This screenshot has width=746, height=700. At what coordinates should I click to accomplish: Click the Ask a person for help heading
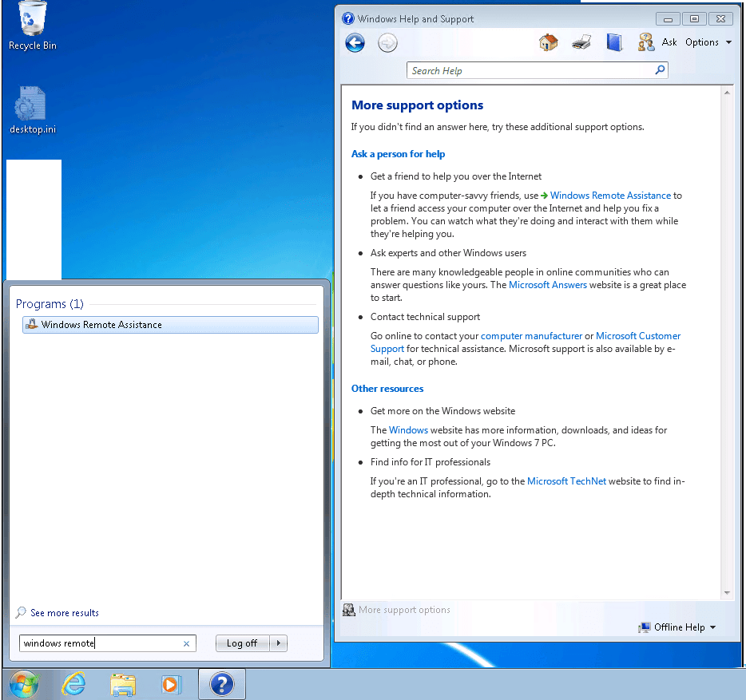[399, 154]
